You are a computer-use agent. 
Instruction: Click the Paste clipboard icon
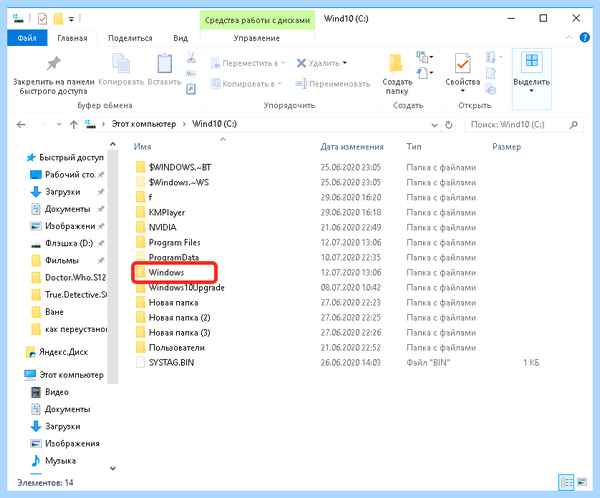165,63
